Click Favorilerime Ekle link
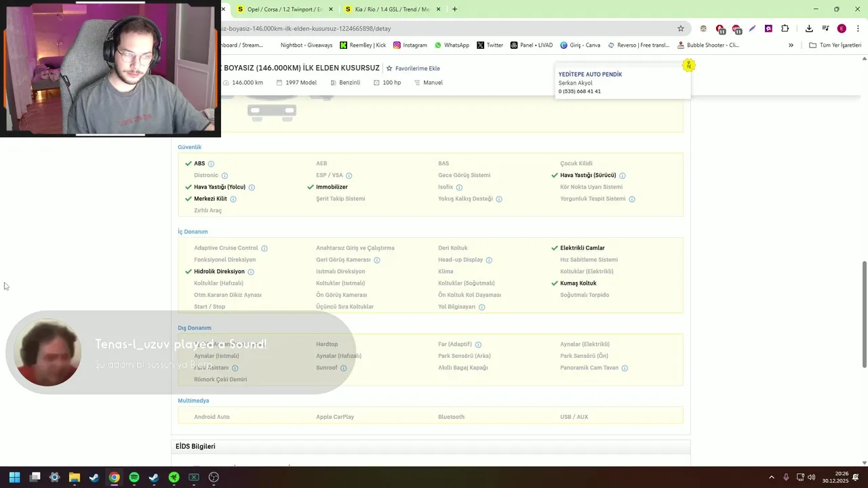The image size is (868, 488). pos(413,68)
